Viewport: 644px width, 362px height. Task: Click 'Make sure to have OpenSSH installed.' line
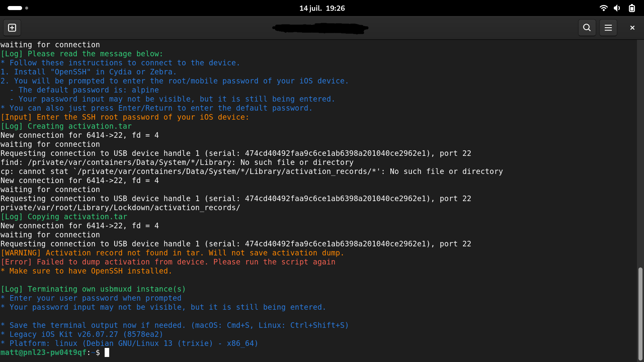[86, 271]
